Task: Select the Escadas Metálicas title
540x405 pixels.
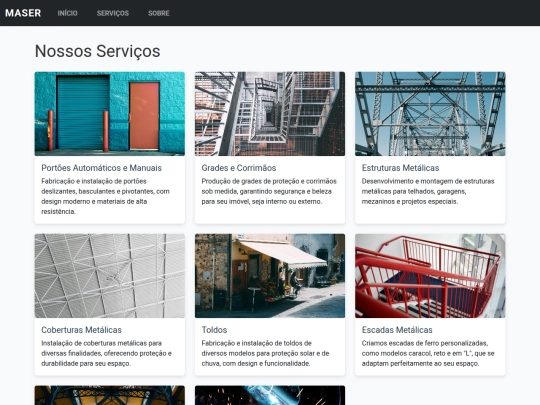Action: tap(397, 330)
